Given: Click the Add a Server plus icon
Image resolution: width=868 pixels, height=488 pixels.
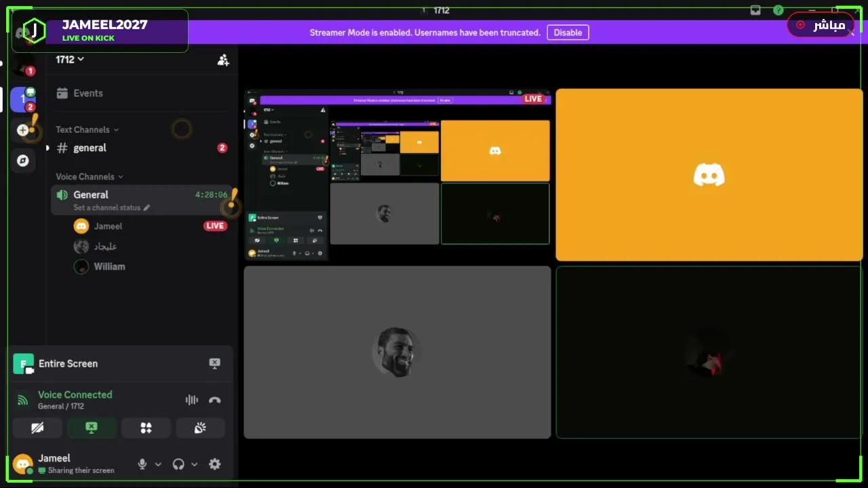Looking at the screenshot, I should (23, 130).
